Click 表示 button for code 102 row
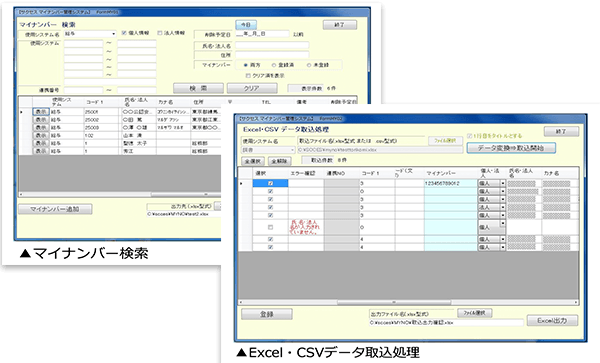 coord(41,135)
